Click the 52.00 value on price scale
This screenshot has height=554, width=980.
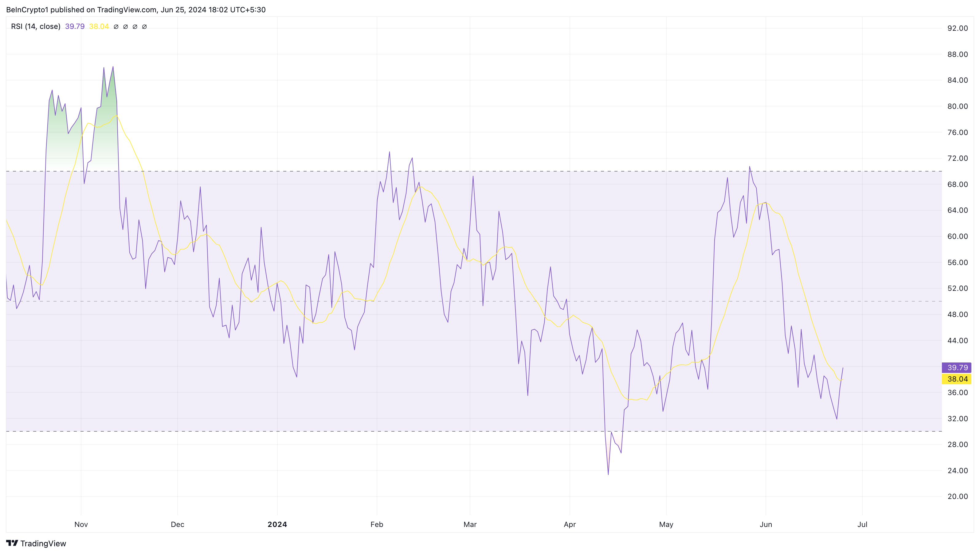pos(957,288)
